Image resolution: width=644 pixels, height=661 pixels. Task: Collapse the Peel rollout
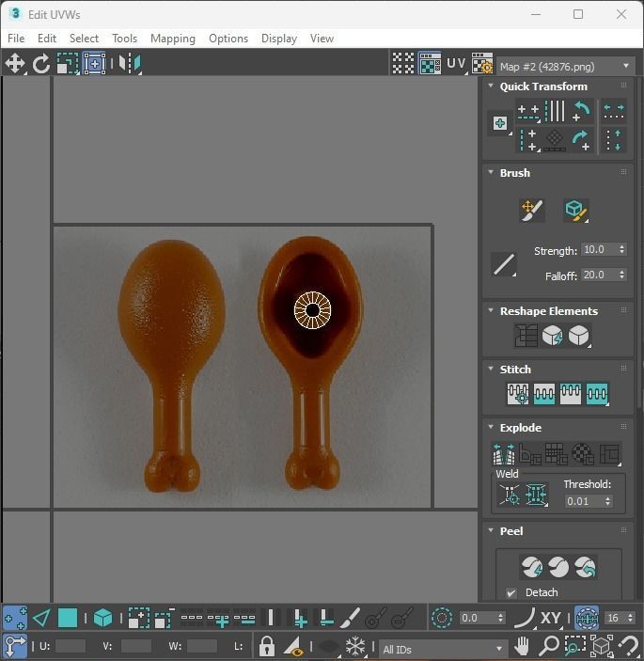491,530
